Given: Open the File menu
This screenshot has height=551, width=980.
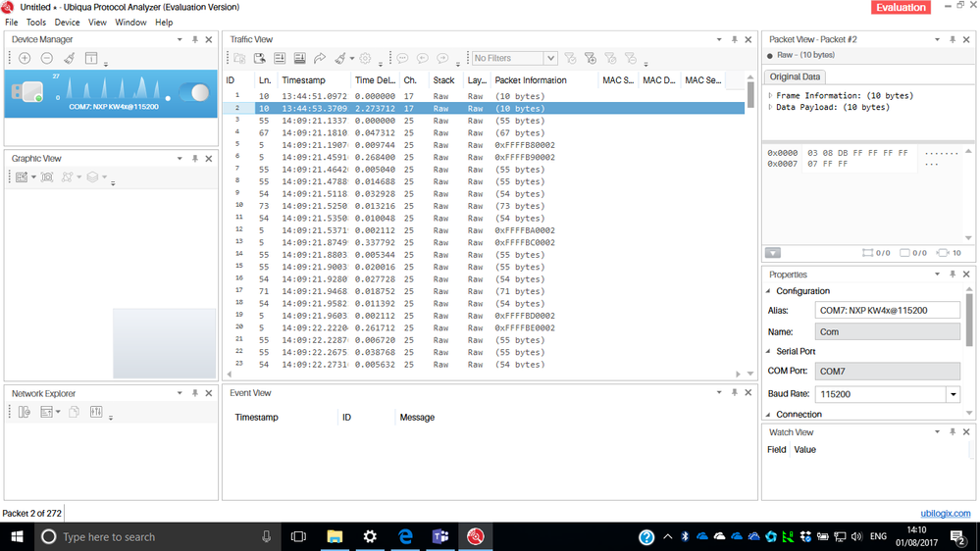Looking at the screenshot, I should 11,23.
